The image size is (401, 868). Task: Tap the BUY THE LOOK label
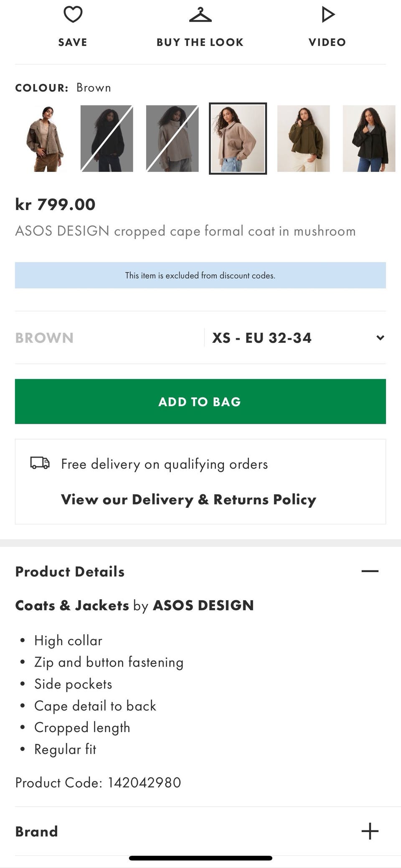tap(200, 42)
